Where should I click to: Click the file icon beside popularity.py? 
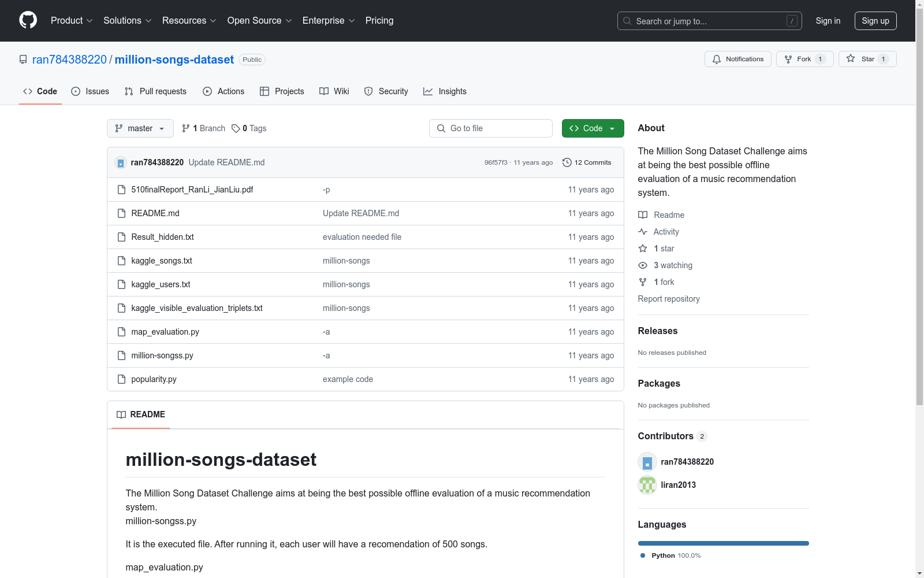point(121,379)
